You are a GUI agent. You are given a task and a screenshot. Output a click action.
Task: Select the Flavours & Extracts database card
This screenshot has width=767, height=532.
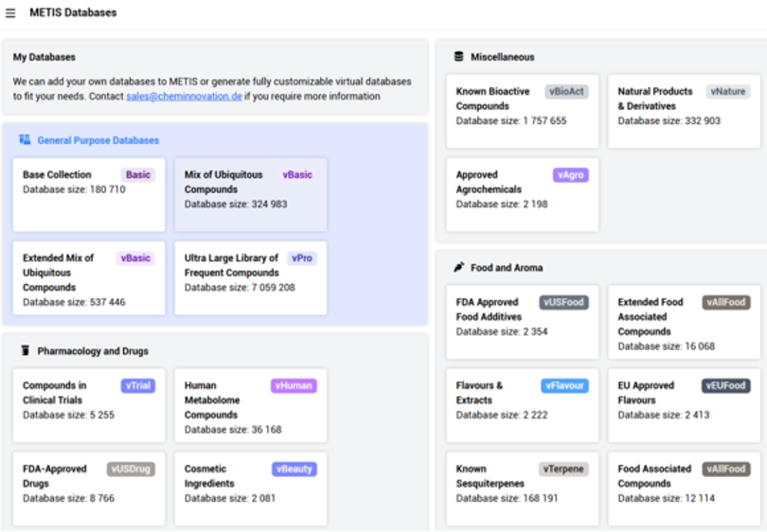(x=523, y=405)
